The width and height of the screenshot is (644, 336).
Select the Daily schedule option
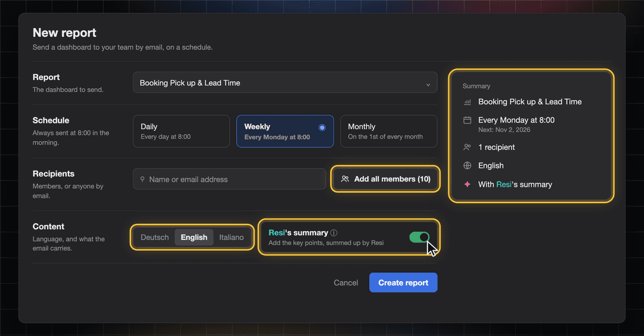[181, 131]
